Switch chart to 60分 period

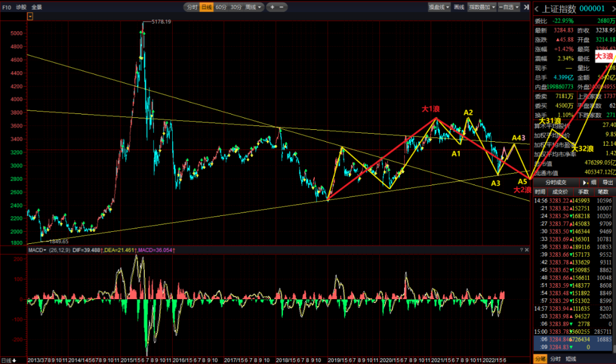(221, 7)
